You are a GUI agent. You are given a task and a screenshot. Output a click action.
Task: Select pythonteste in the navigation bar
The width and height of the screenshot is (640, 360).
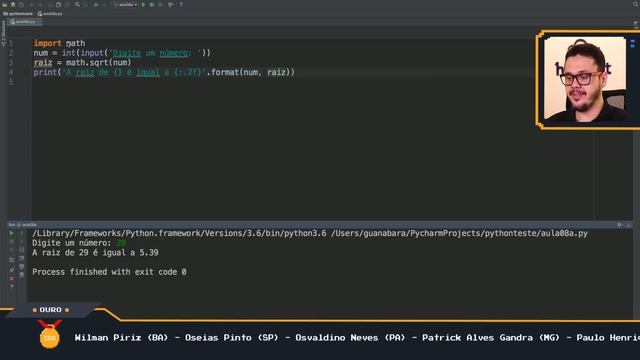[x=18, y=14]
